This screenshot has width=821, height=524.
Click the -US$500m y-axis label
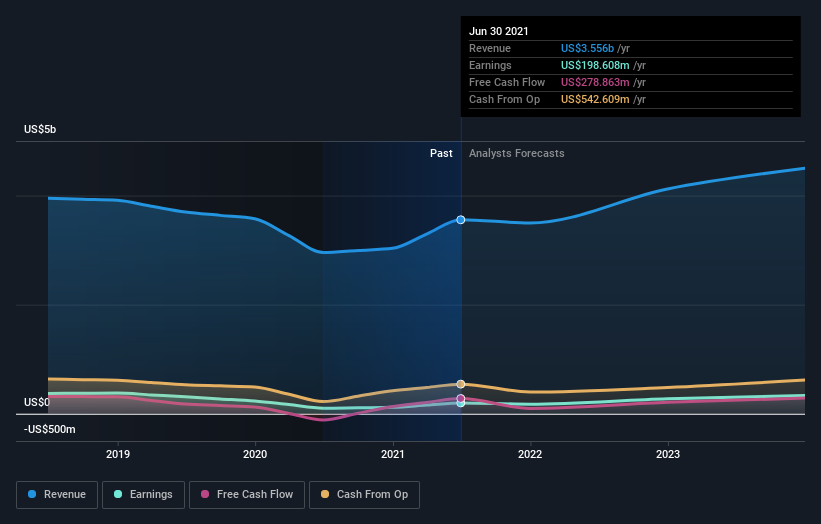pos(50,429)
